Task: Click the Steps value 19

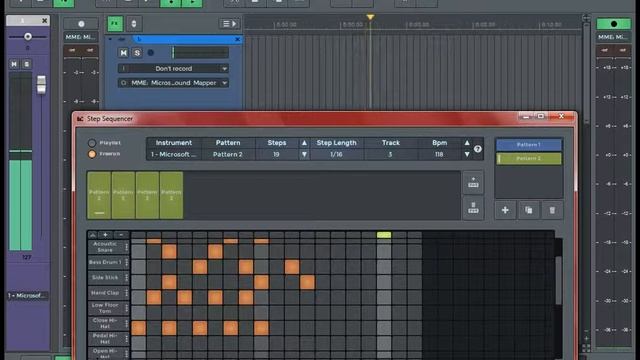Action: [276, 154]
